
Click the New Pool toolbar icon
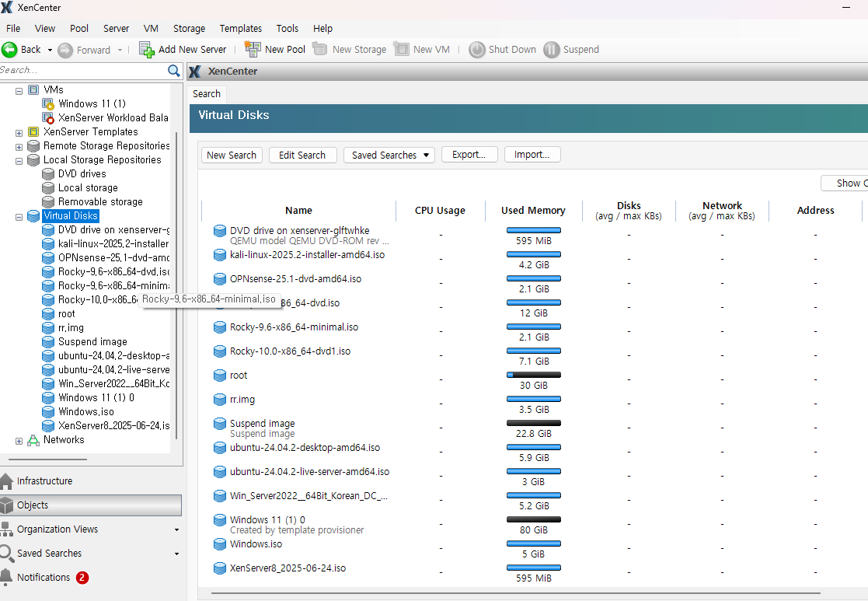[x=253, y=50]
